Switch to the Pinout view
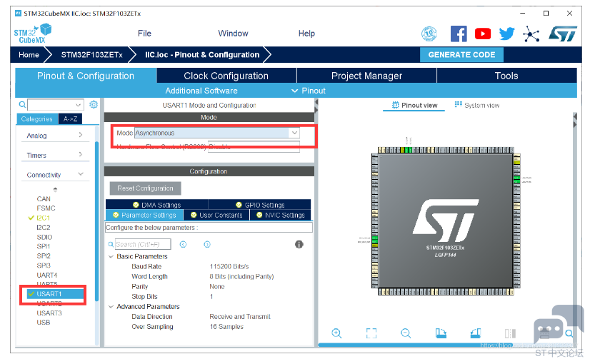Viewport: 590px width, 364px height. (x=414, y=106)
